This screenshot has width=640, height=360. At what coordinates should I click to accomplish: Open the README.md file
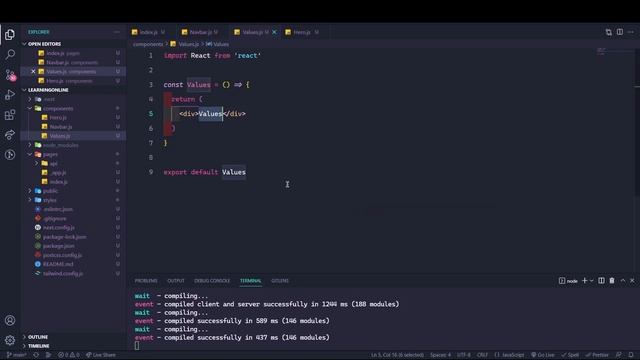pos(58,264)
